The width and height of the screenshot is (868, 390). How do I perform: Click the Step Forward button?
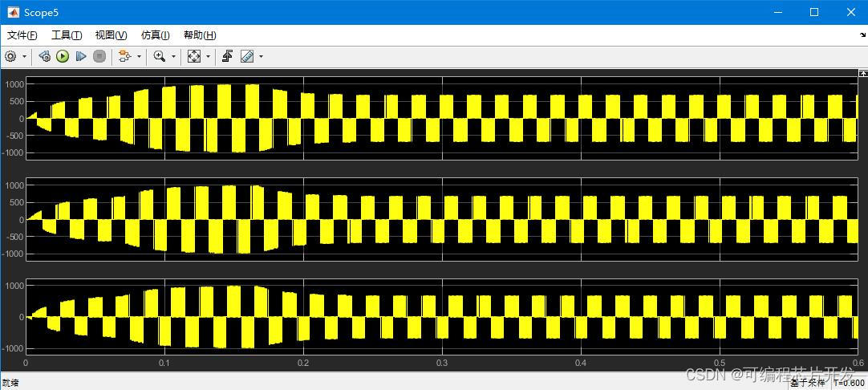pyautogui.click(x=81, y=56)
